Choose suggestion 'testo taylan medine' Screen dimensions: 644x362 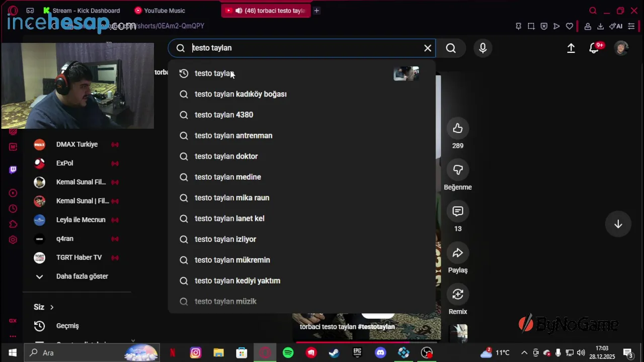[302, 177]
